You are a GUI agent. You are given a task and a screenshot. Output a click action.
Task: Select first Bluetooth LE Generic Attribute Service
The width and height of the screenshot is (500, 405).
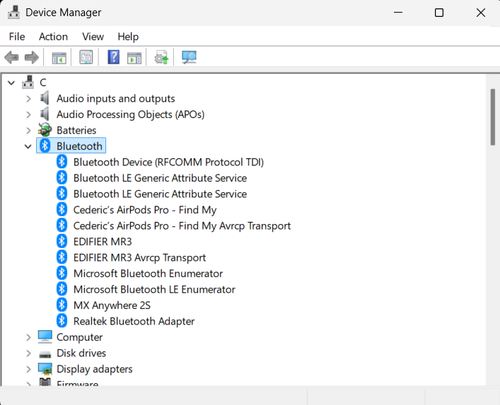click(160, 178)
